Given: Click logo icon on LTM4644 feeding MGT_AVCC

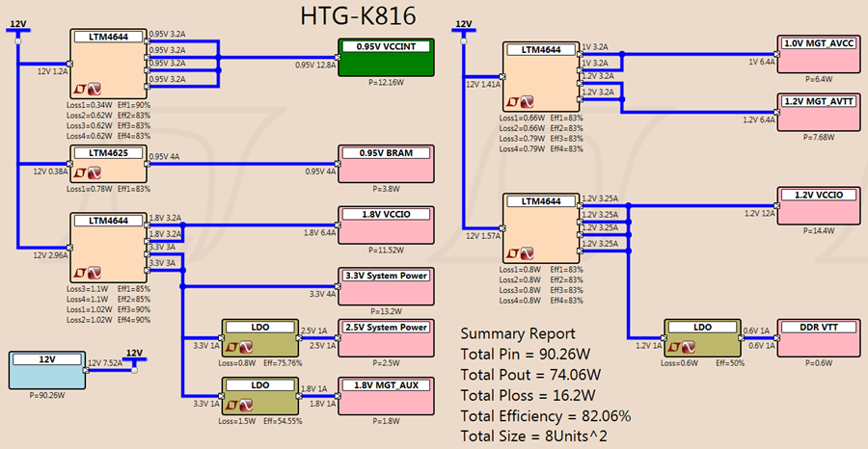Looking at the screenshot, I should pyautogui.click(x=521, y=102).
